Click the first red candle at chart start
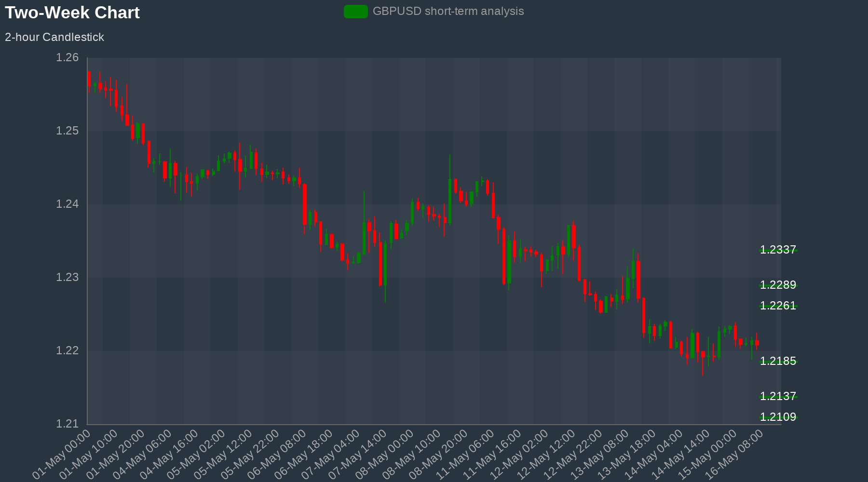The image size is (868, 482). pos(89,79)
